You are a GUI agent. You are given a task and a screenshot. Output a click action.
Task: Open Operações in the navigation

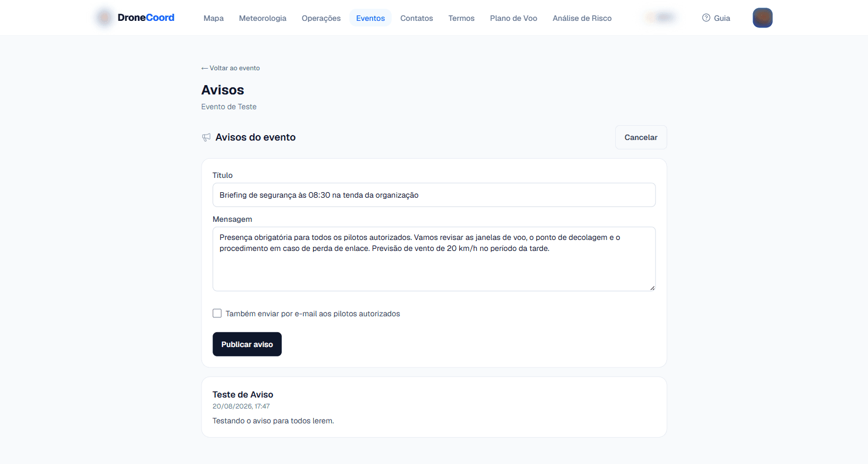point(321,18)
